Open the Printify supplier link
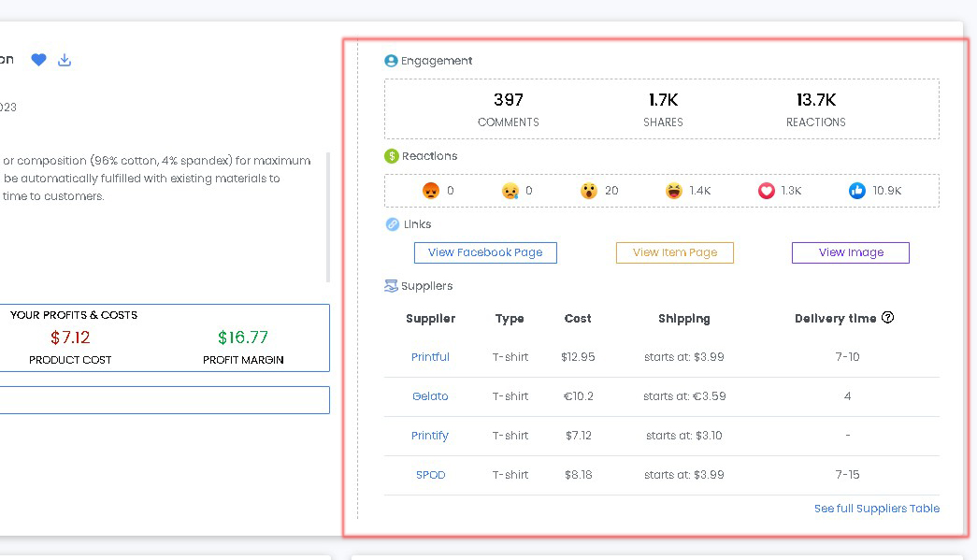Screen dimensions: 977x560 tap(430, 436)
